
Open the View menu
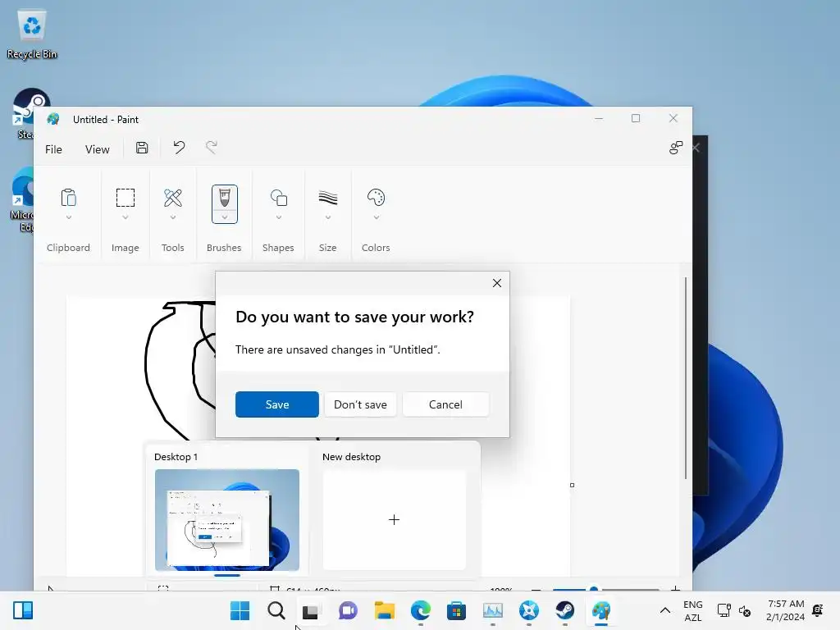click(x=98, y=149)
